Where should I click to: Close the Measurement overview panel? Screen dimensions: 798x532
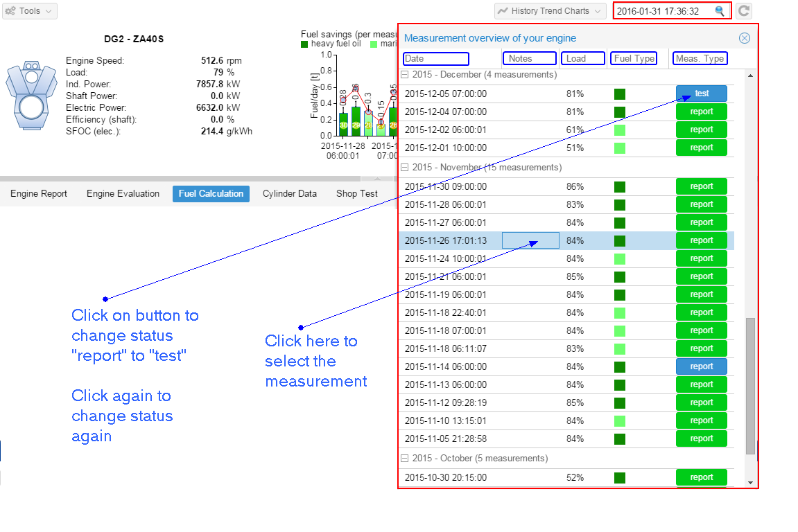tap(745, 38)
